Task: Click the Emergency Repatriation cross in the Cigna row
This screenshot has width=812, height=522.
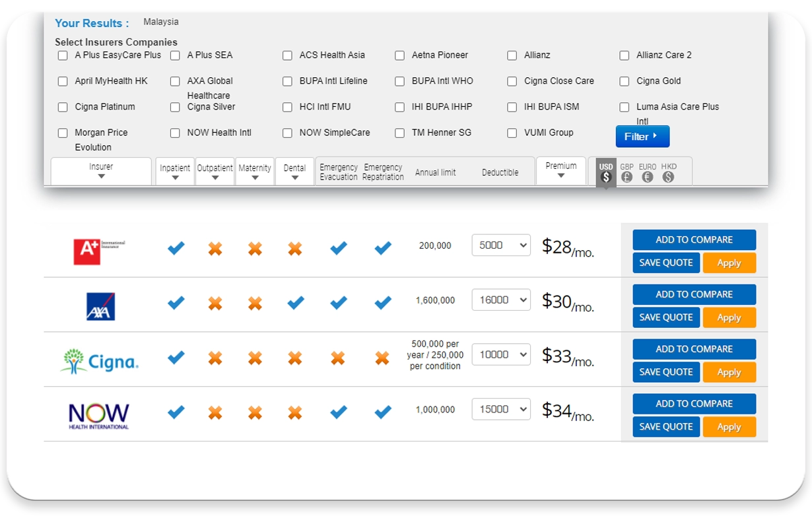Action: [382, 358]
